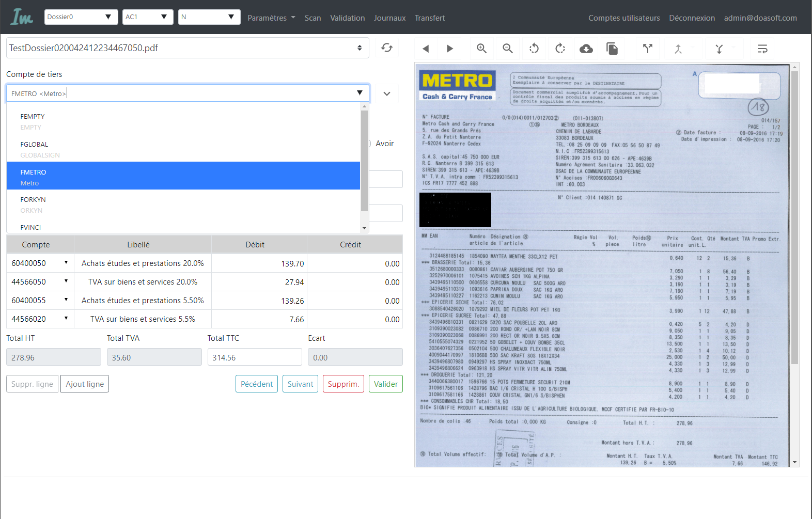Click Débit value 7.66
This screenshot has height=519, width=812.
coord(296,319)
